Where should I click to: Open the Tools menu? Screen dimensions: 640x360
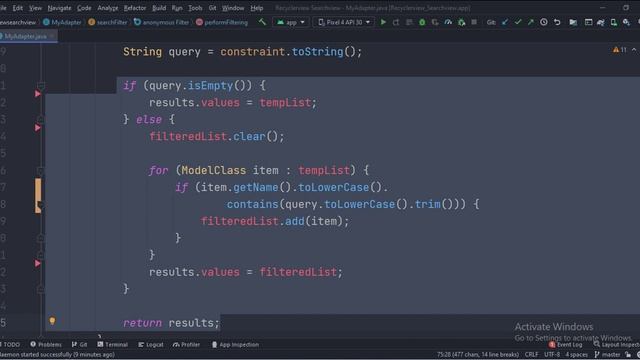[x=195, y=8]
